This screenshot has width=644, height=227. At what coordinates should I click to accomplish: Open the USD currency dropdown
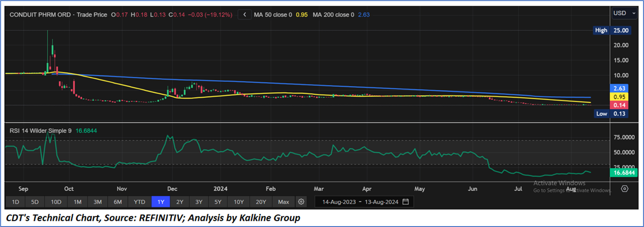coord(624,13)
